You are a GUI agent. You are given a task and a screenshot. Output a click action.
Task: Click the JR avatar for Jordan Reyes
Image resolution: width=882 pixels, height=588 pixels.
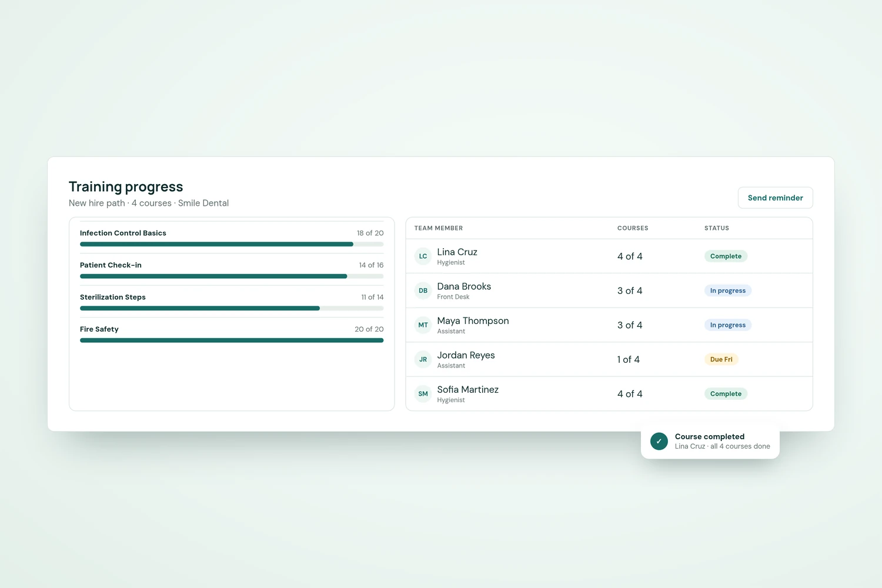(423, 359)
